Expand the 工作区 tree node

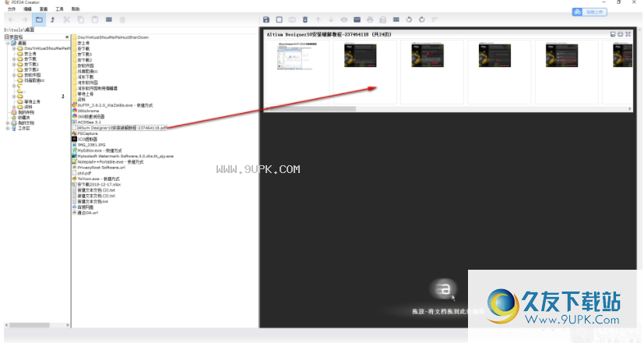[x=8, y=128]
